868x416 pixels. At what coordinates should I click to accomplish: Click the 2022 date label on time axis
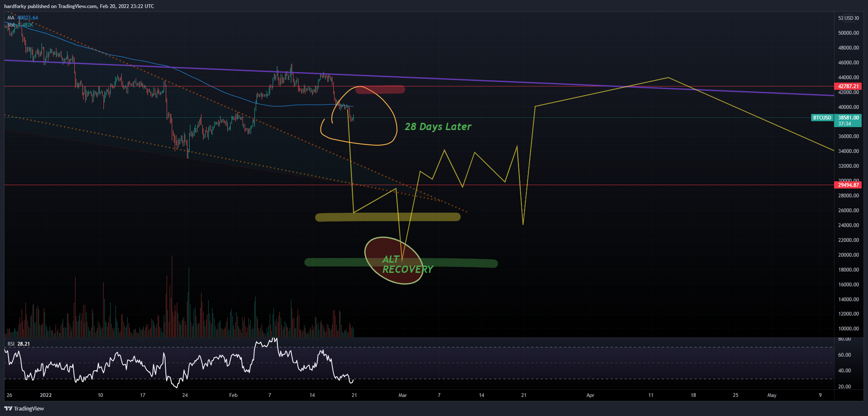46,395
